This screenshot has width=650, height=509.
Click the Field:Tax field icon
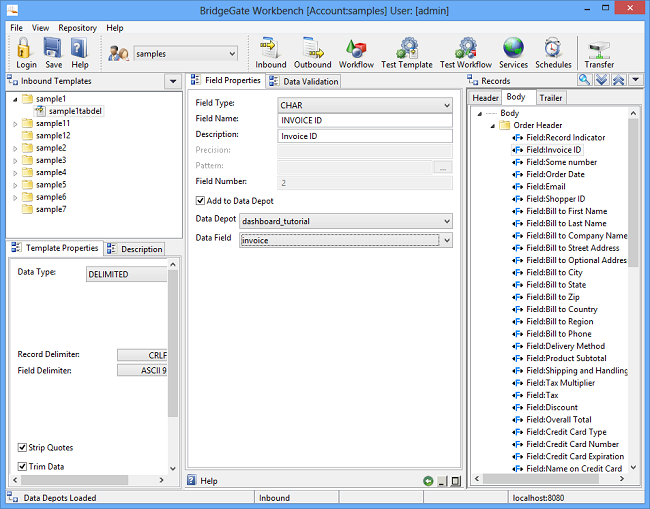tap(518, 395)
